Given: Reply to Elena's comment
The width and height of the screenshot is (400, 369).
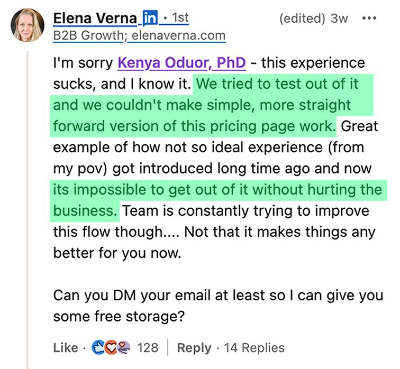Looking at the screenshot, I should [194, 348].
